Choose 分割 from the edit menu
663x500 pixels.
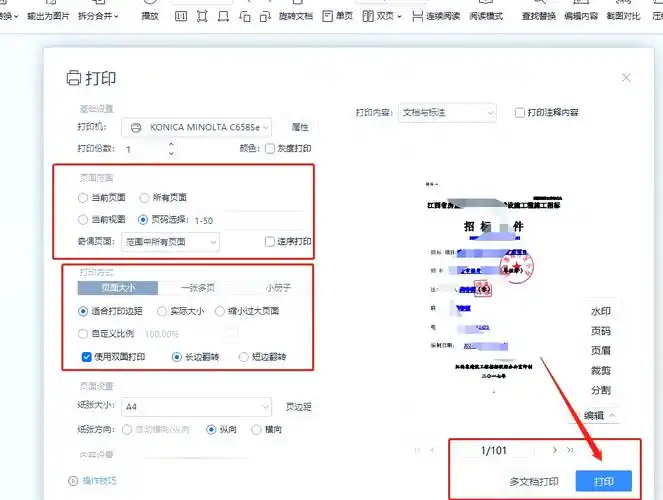pyautogui.click(x=600, y=390)
